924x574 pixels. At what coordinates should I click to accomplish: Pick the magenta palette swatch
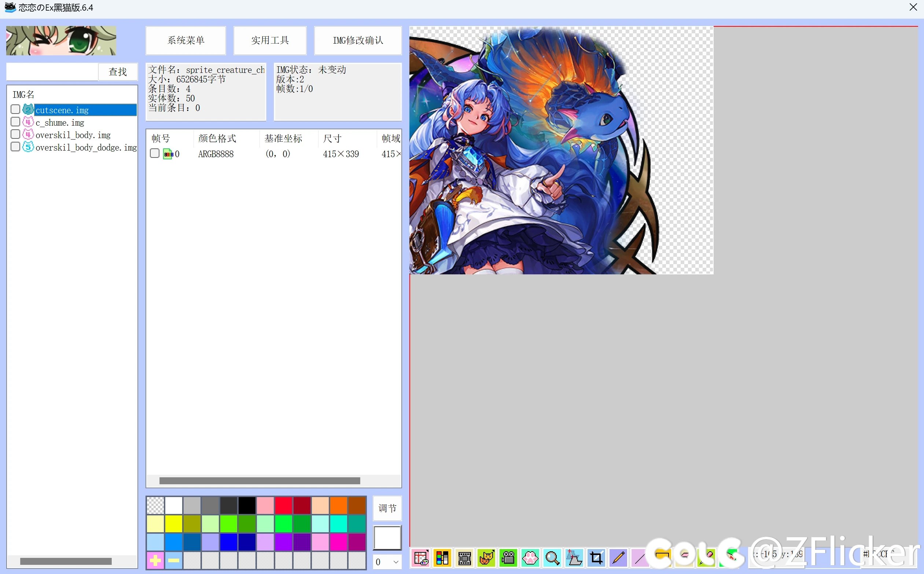click(338, 542)
